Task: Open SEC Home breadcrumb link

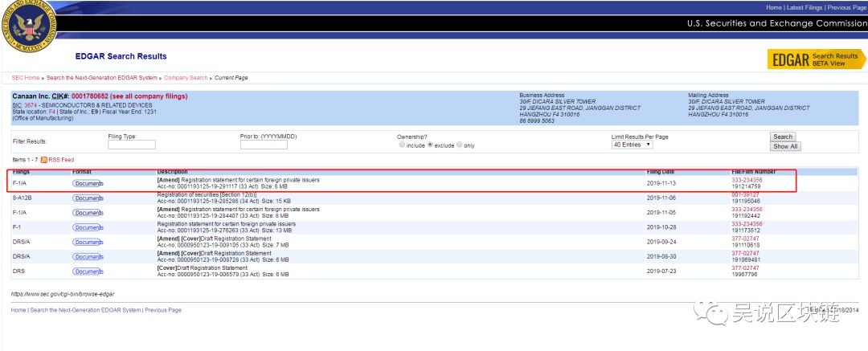Action: (26, 78)
